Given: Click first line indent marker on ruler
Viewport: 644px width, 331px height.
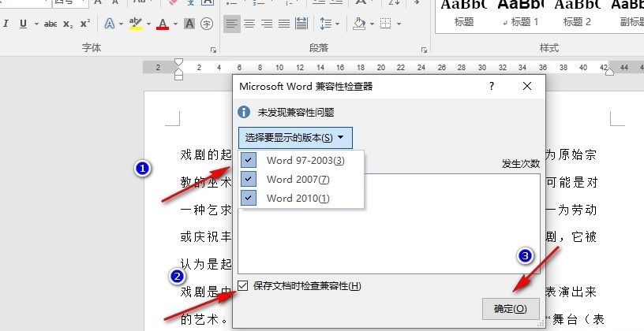Looking at the screenshot, I should click(x=178, y=63).
